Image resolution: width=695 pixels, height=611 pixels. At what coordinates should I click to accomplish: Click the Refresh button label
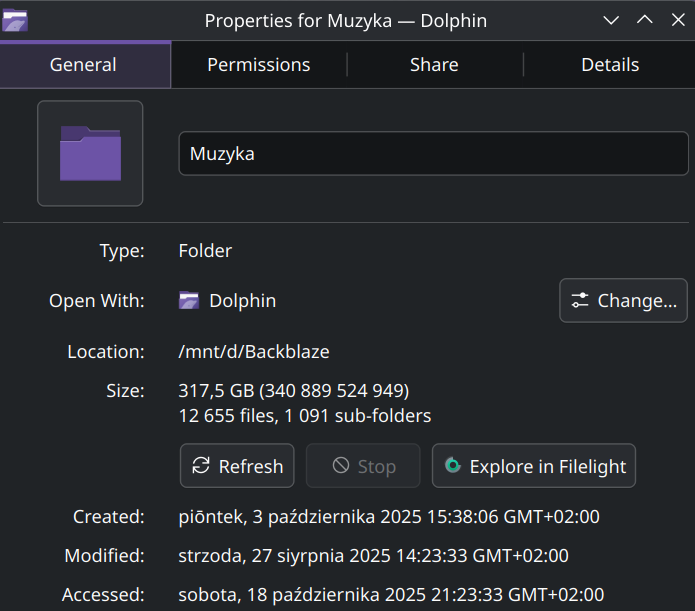click(x=251, y=466)
